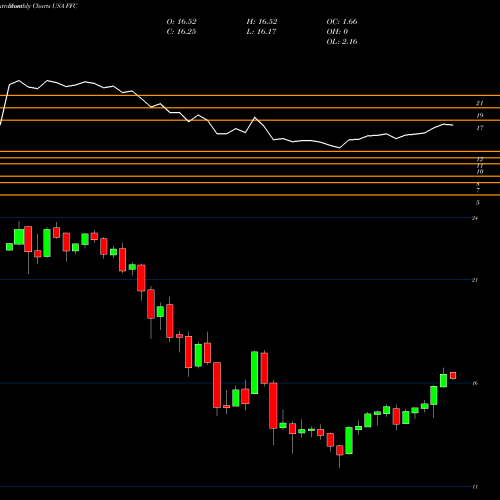This screenshot has height=500, width=500.
Task: Click the "17" axis label on the upper line chart
Action: 480,128
